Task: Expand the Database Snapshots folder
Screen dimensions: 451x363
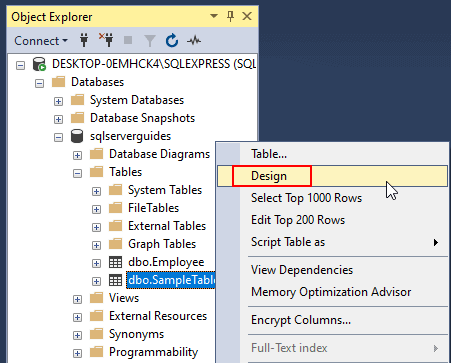Action: [58, 119]
